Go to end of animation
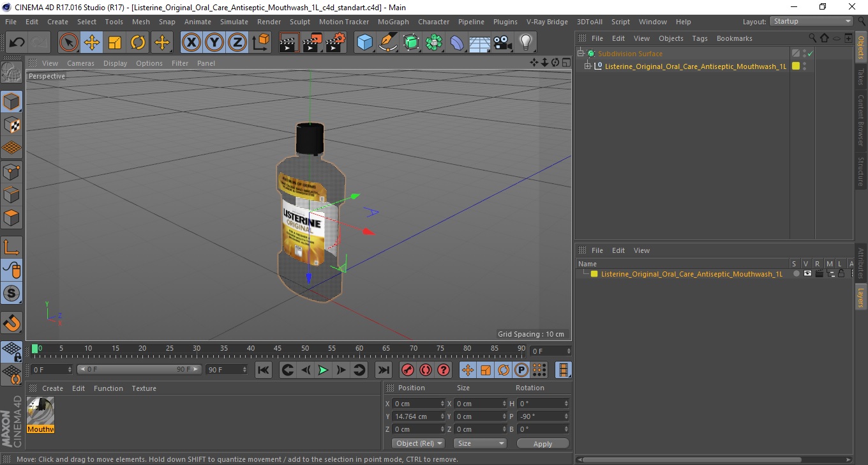868x465 pixels. pyautogui.click(x=383, y=370)
